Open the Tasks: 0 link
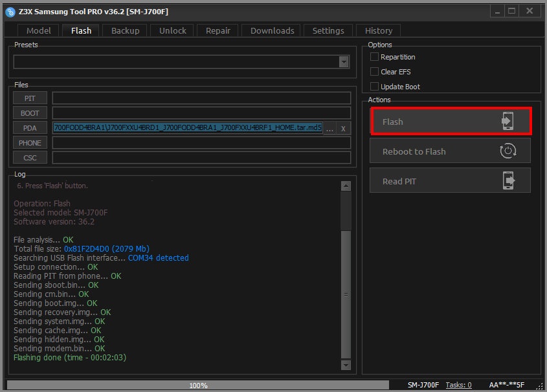The height and width of the screenshot is (392, 547). pyautogui.click(x=458, y=385)
